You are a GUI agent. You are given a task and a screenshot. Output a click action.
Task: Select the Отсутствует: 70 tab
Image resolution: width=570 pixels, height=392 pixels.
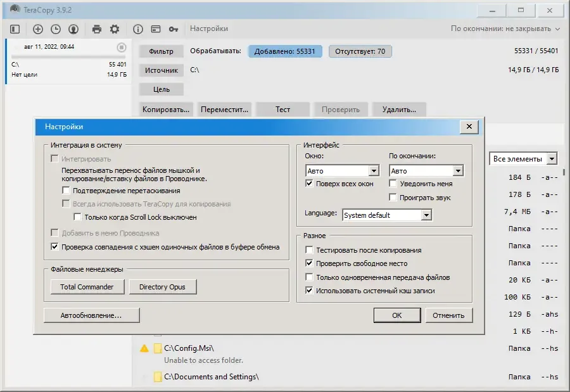pos(360,51)
